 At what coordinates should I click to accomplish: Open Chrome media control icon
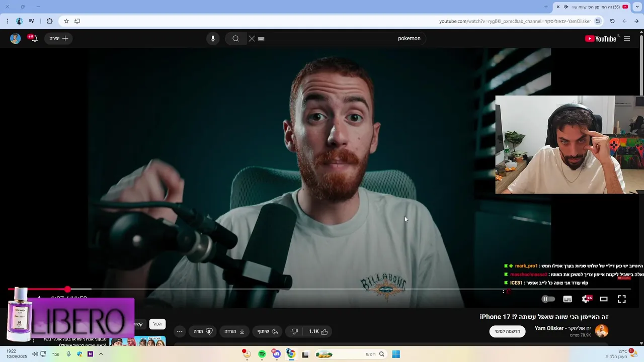[32, 21]
